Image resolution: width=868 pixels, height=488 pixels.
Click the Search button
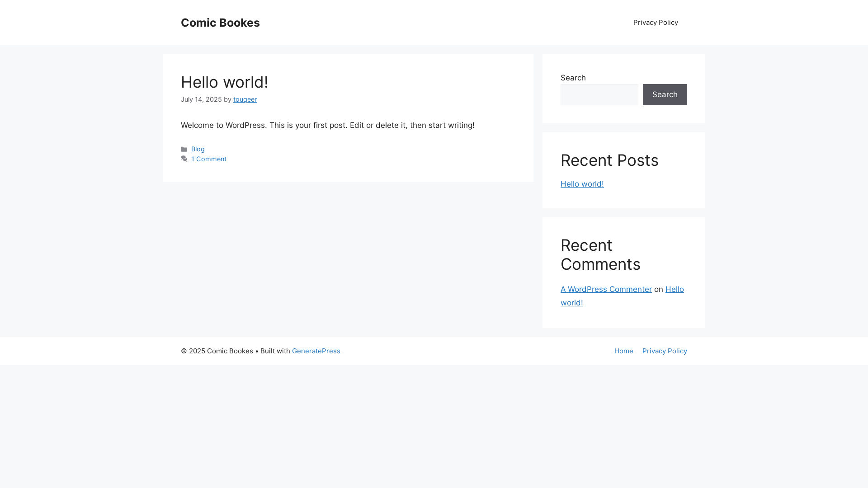click(665, 94)
